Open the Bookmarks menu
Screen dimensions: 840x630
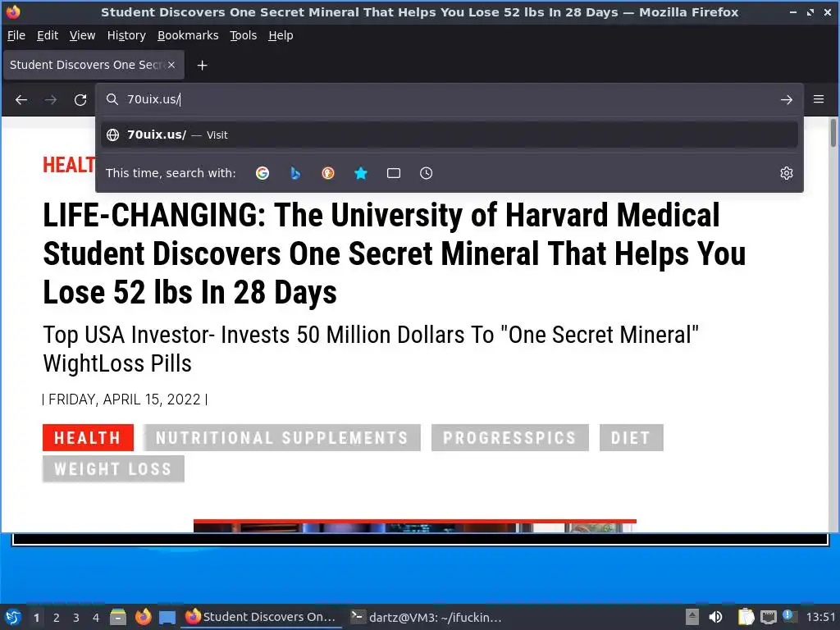tap(188, 35)
